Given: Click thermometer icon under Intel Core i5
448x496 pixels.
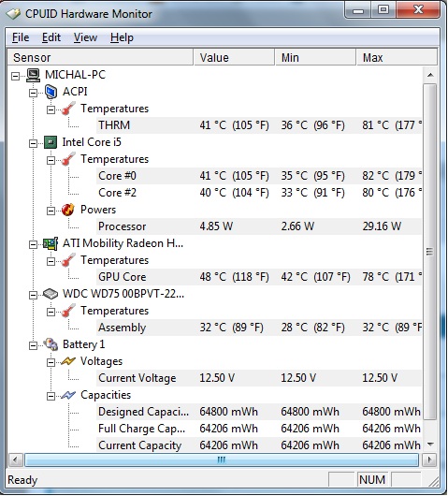Looking at the screenshot, I should 68,159.
